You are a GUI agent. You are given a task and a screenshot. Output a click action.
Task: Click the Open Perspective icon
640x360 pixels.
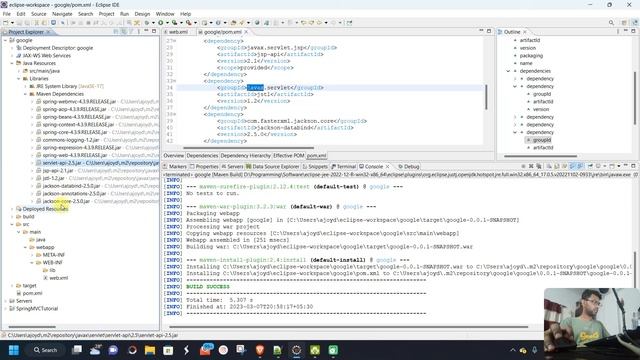pos(624,23)
